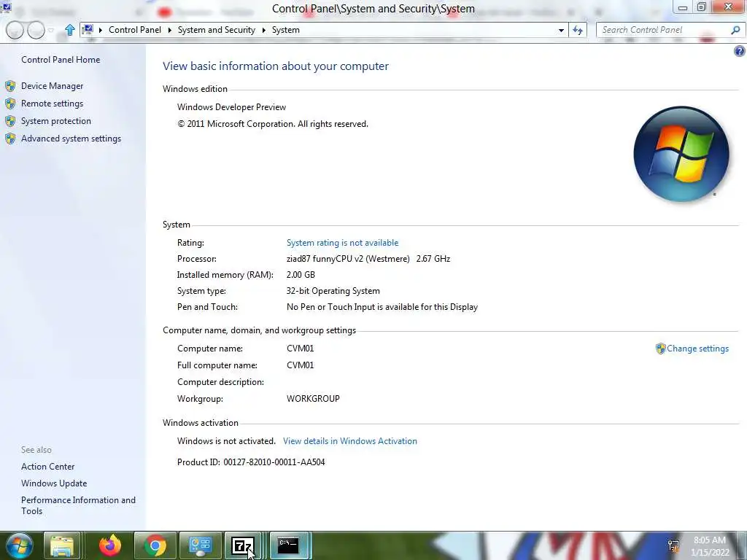Click the Remote settings shield icon
Image resolution: width=747 pixels, height=560 pixels.
10,104
